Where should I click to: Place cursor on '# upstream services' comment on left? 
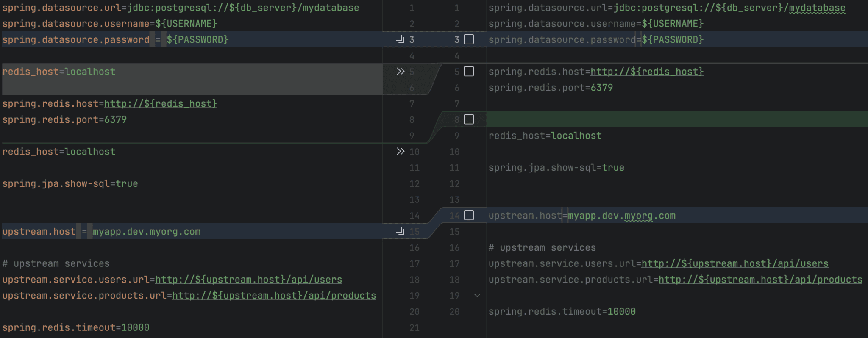(56, 263)
